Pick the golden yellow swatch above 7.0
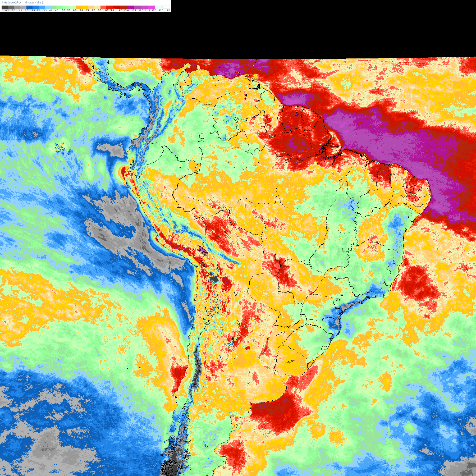This screenshot has width=476, height=476. coord(85,7)
